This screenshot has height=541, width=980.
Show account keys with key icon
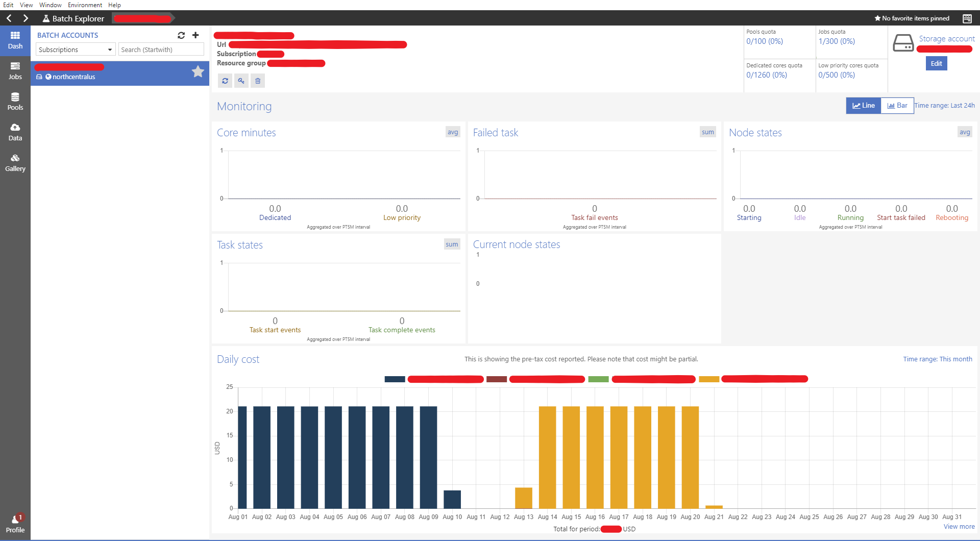pos(241,81)
